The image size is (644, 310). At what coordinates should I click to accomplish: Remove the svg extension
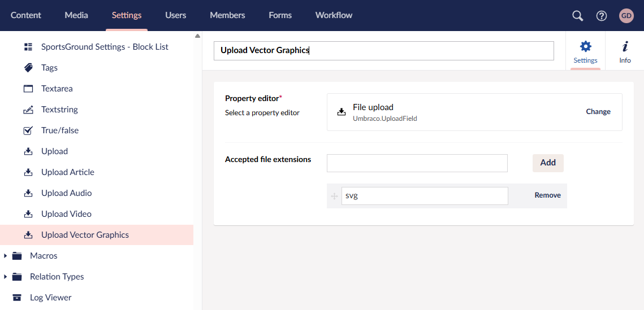tap(547, 195)
